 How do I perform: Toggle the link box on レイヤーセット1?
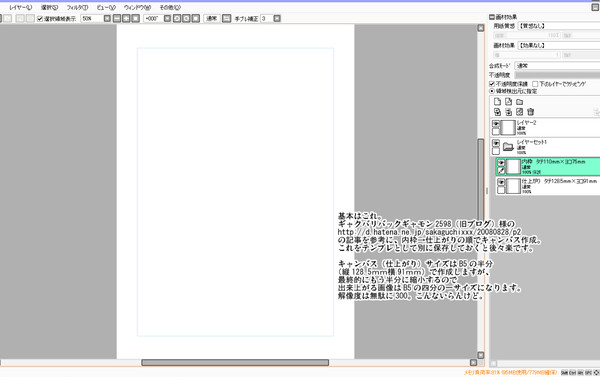(496, 151)
